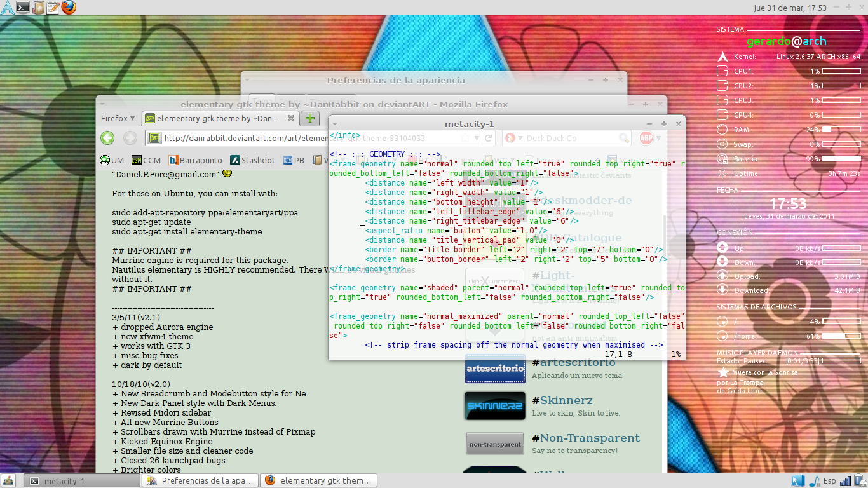This screenshot has height=488, width=868.
Task: Click the '+ Closed 26 launchpad bugs' line
Action: click(x=169, y=461)
